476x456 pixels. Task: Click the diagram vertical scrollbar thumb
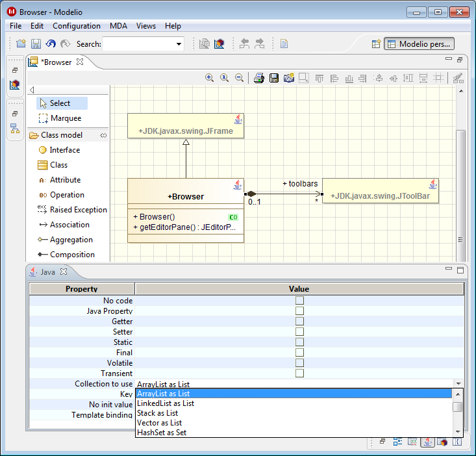tap(461, 196)
